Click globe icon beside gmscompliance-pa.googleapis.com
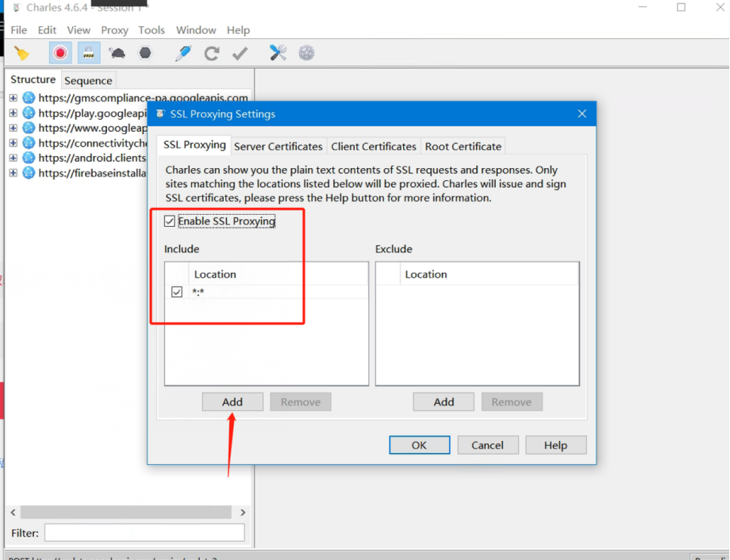 click(x=29, y=97)
